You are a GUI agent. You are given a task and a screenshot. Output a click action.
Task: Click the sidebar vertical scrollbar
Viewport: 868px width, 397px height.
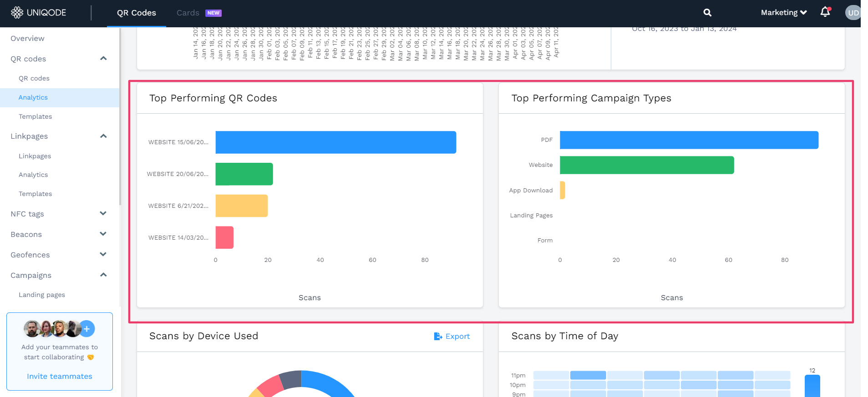(x=120, y=116)
